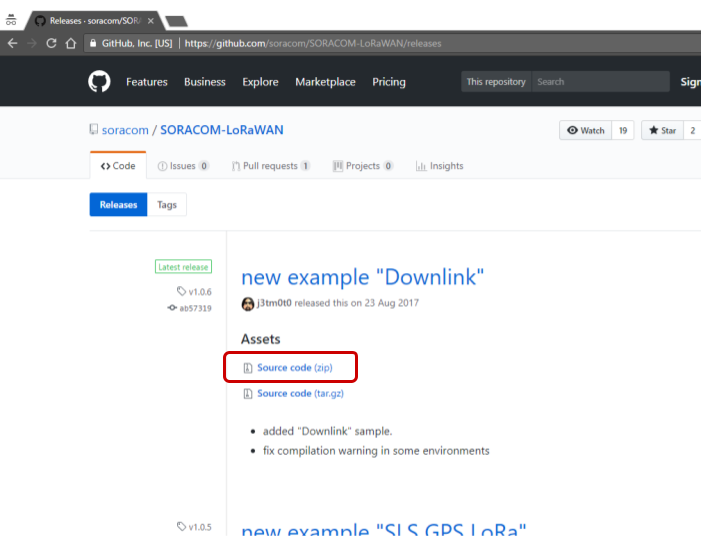Click the secure padlock icon in address bar
Image resolution: width=702 pixels, height=536 pixels.
93,43
